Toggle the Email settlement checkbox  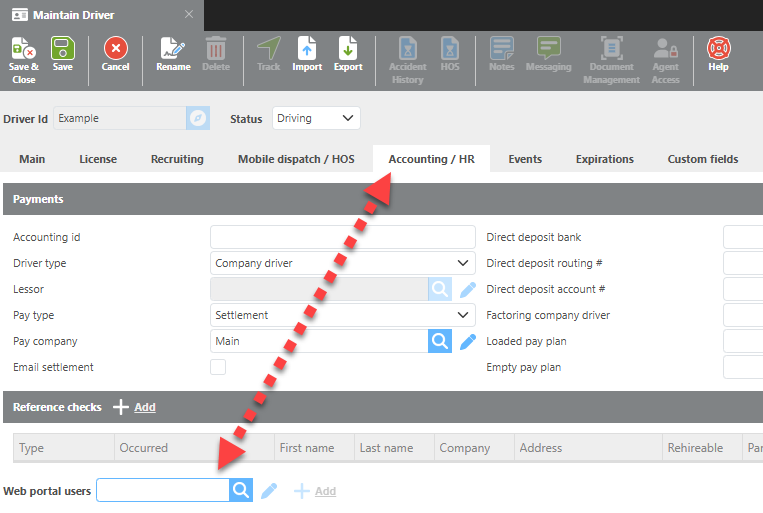[x=218, y=367]
